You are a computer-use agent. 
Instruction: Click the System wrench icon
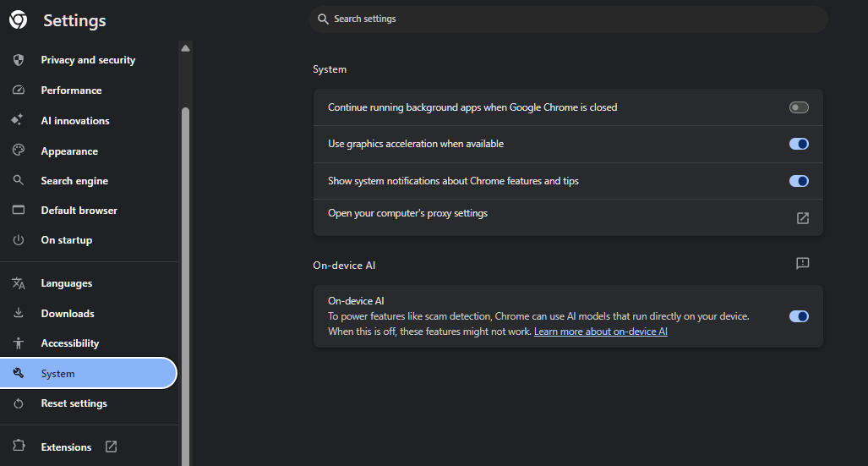(x=19, y=373)
